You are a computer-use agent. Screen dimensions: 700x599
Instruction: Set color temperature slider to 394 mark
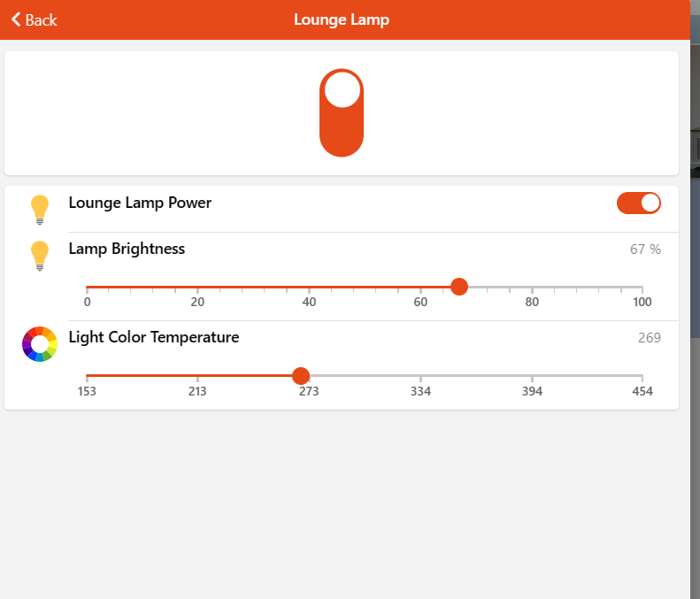click(x=532, y=376)
